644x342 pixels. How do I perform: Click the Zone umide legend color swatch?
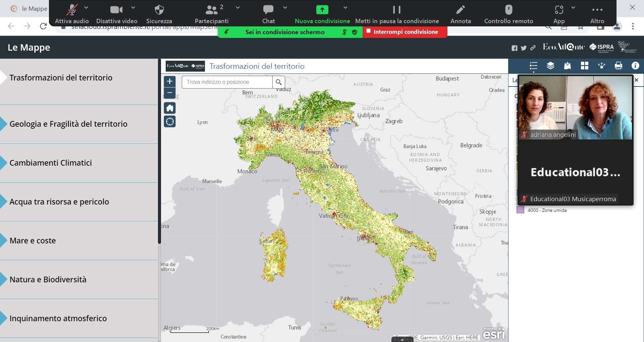coord(520,210)
